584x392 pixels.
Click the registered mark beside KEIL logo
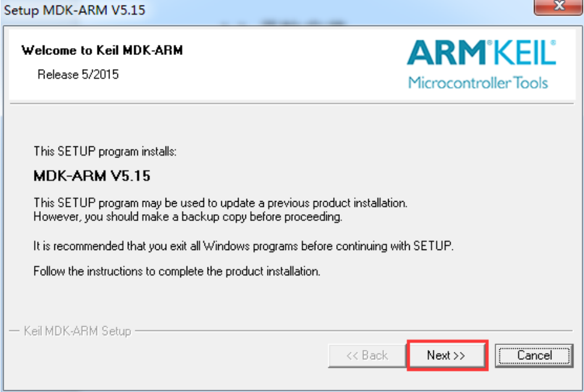point(553,43)
